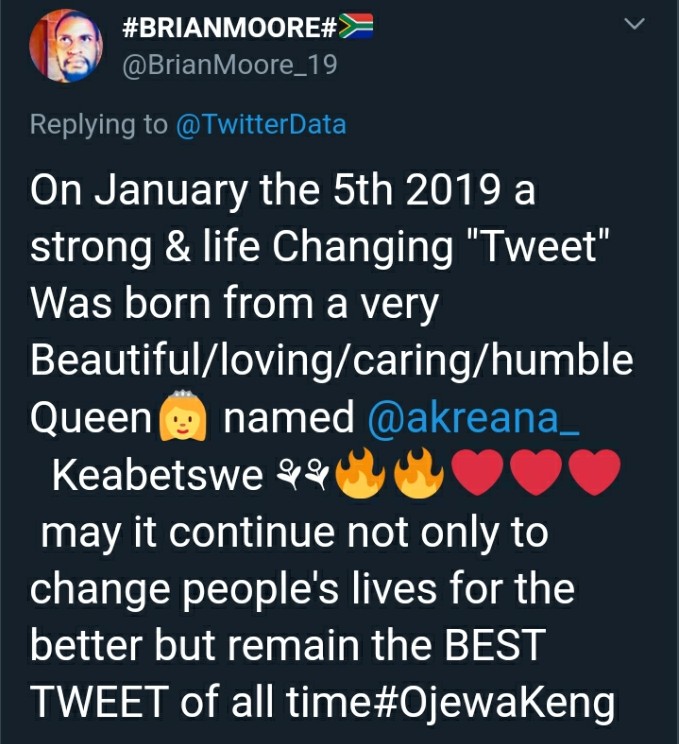This screenshot has height=744, width=679.
Task: Select the @BrianMoore_19 handle
Action: point(230,65)
